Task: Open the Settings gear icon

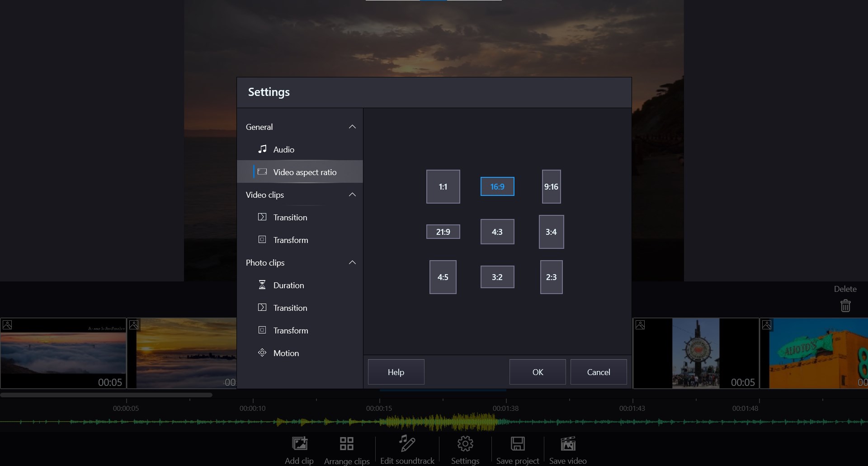Action: [465, 445]
